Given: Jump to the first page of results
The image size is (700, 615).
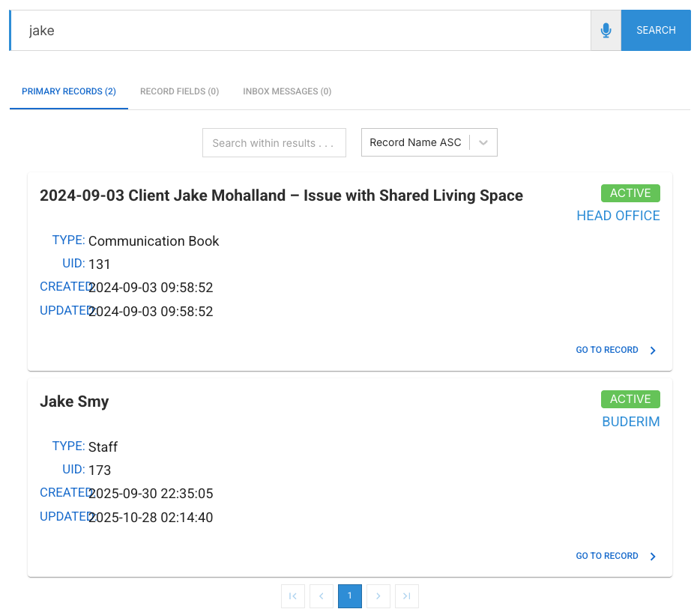Looking at the screenshot, I should tap(293, 596).
